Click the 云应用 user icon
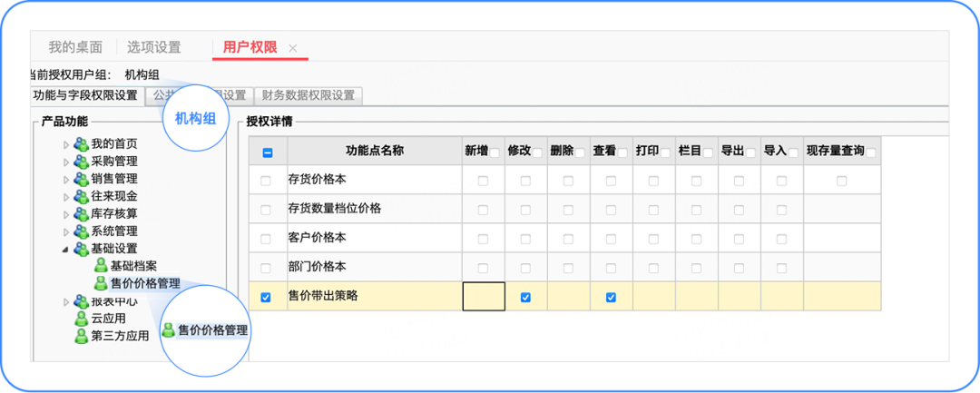980x393 pixels. click(82, 319)
